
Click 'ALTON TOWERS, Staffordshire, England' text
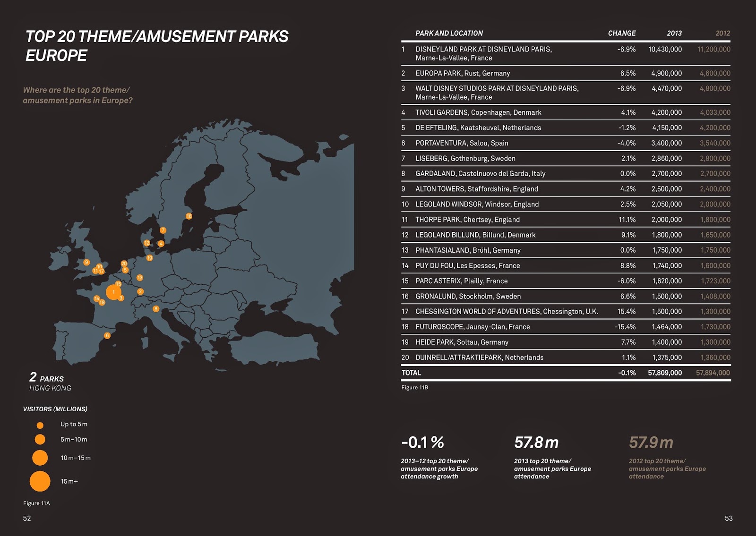pos(477,189)
